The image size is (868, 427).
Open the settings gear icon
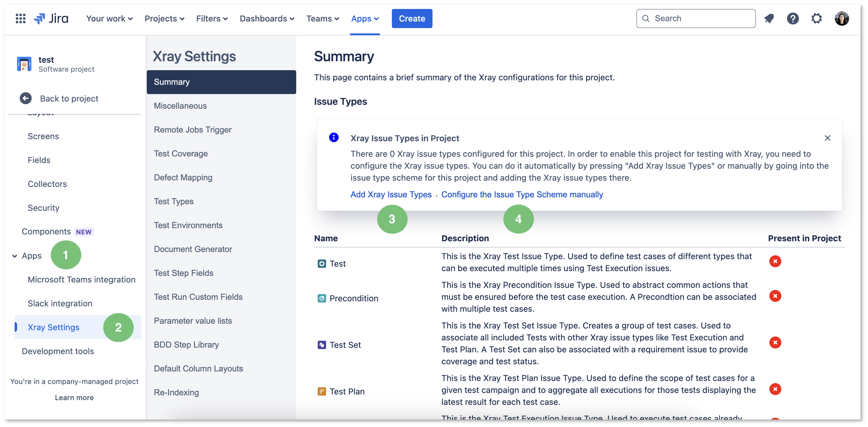point(817,19)
